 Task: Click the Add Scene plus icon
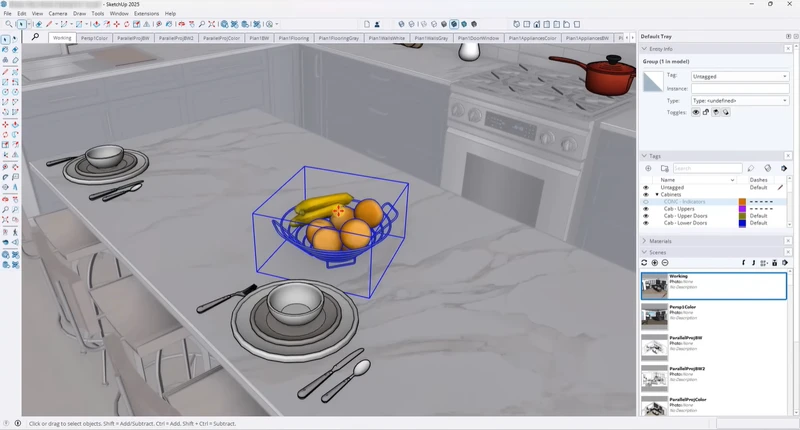click(x=656, y=263)
